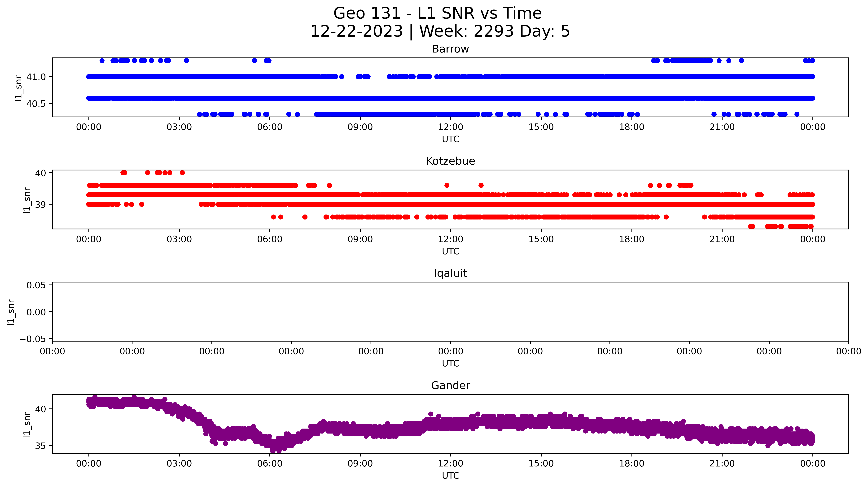Click the UTC axis label under Barrow plot
868x487 pixels.
[451, 139]
